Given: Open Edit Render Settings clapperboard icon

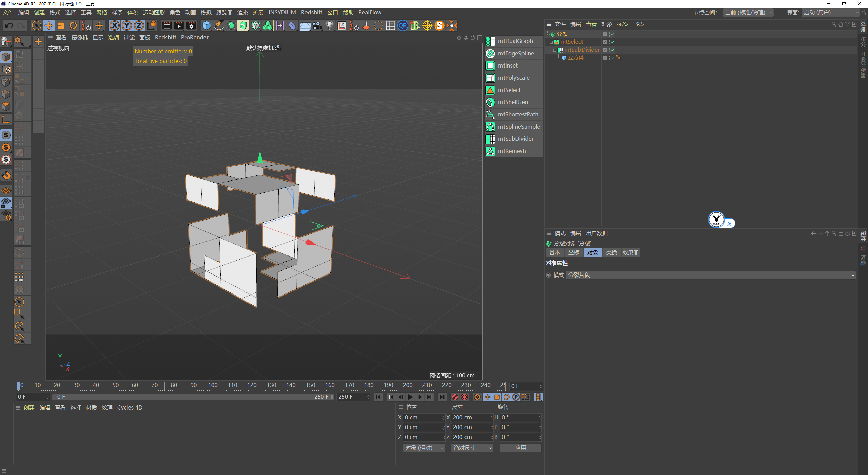Looking at the screenshot, I should tap(191, 25).
